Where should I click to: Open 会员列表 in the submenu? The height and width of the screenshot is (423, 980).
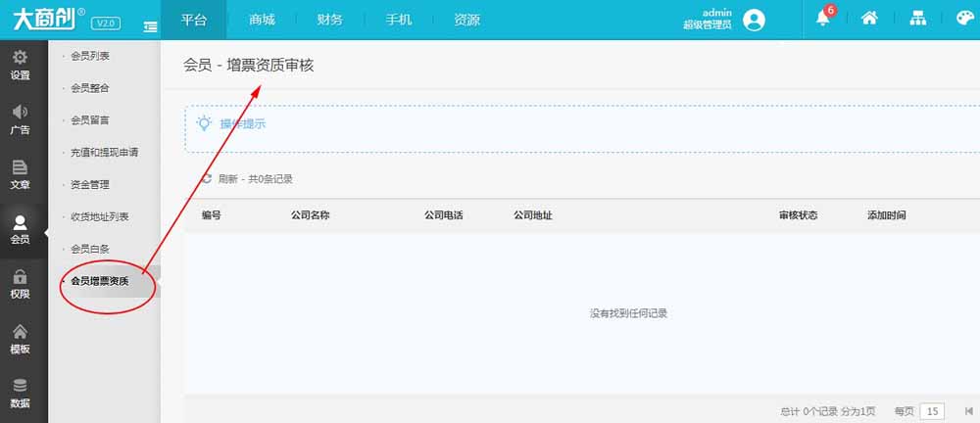click(x=90, y=56)
